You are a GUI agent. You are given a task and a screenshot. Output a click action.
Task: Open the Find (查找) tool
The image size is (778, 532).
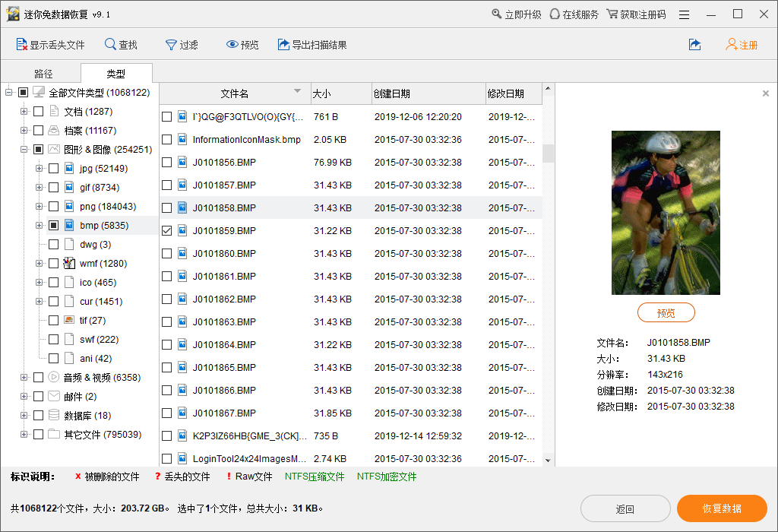pyautogui.click(x=121, y=45)
